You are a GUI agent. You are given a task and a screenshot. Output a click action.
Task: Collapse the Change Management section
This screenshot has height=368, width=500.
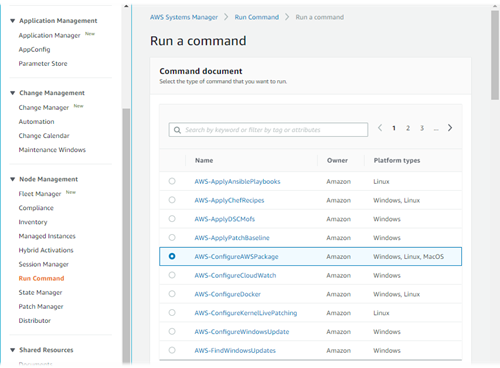coord(13,93)
